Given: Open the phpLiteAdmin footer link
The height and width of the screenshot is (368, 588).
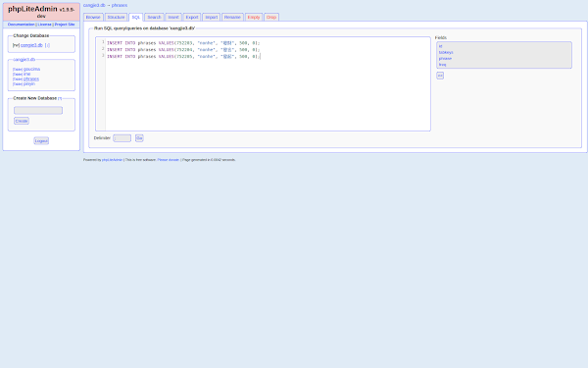Looking at the screenshot, I should tap(112, 160).
